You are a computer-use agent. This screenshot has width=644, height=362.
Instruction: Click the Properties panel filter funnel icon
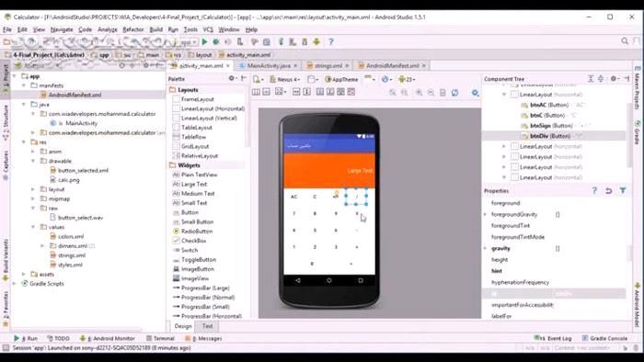623,190
